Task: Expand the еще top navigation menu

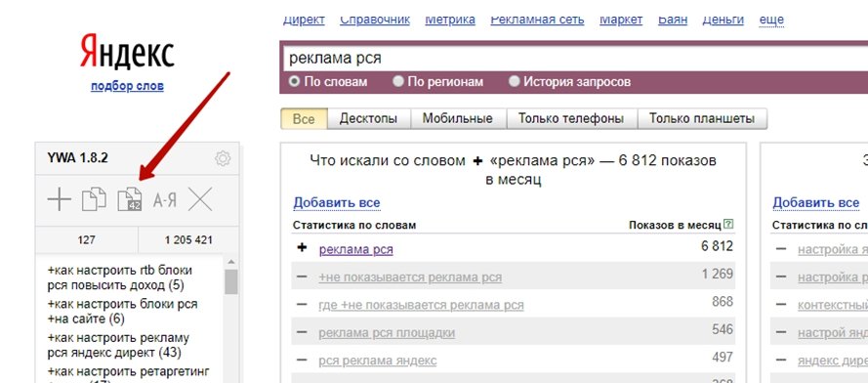Action: click(771, 20)
